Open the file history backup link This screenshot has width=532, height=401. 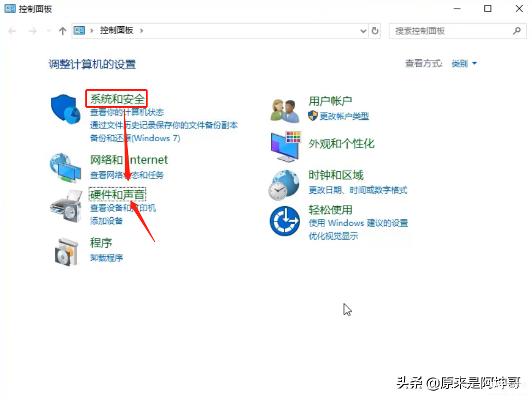coord(164,125)
